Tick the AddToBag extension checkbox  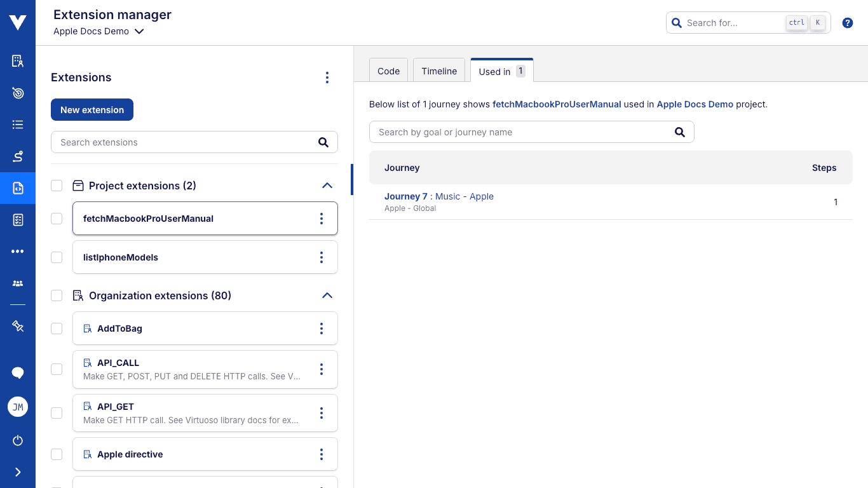57,329
